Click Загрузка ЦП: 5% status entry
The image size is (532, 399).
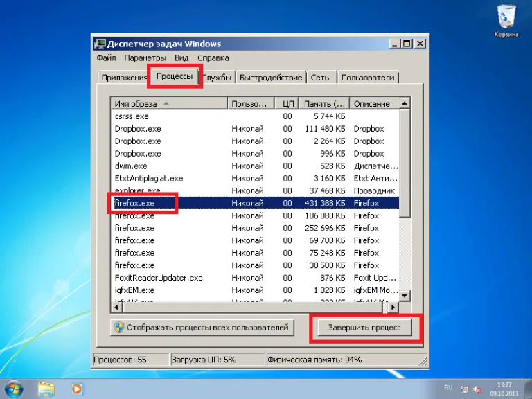217,360
